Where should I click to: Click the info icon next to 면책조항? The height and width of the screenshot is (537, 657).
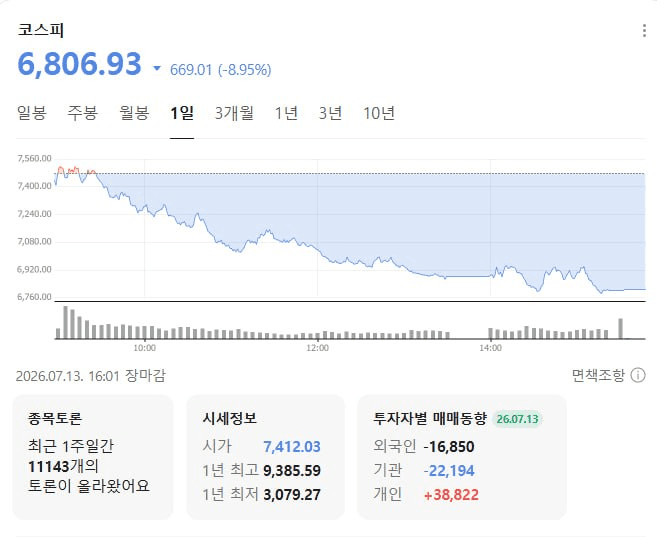[x=638, y=375]
